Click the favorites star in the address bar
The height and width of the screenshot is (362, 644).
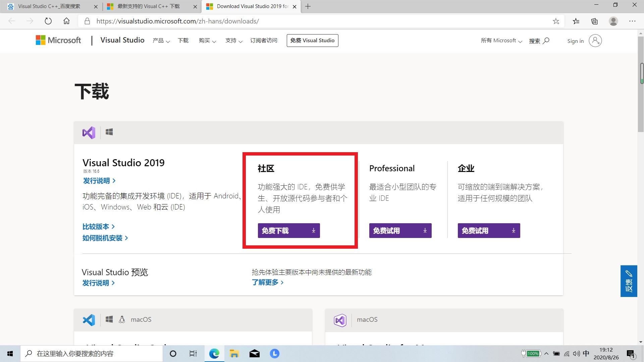(556, 21)
